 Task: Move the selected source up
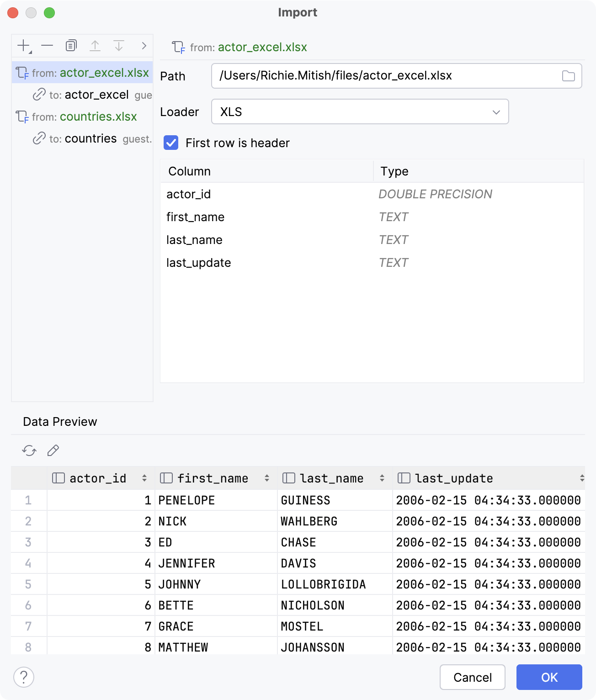pyautogui.click(x=95, y=45)
